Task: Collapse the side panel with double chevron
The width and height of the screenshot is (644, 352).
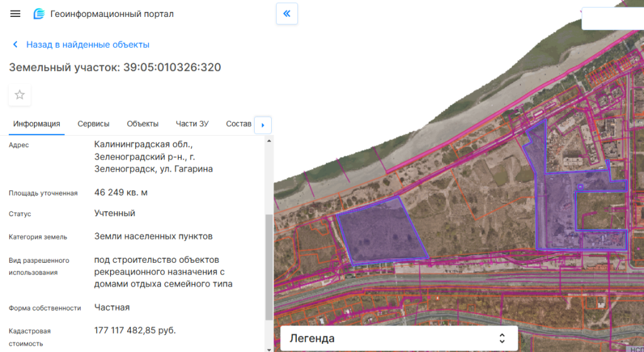Action: point(287,14)
